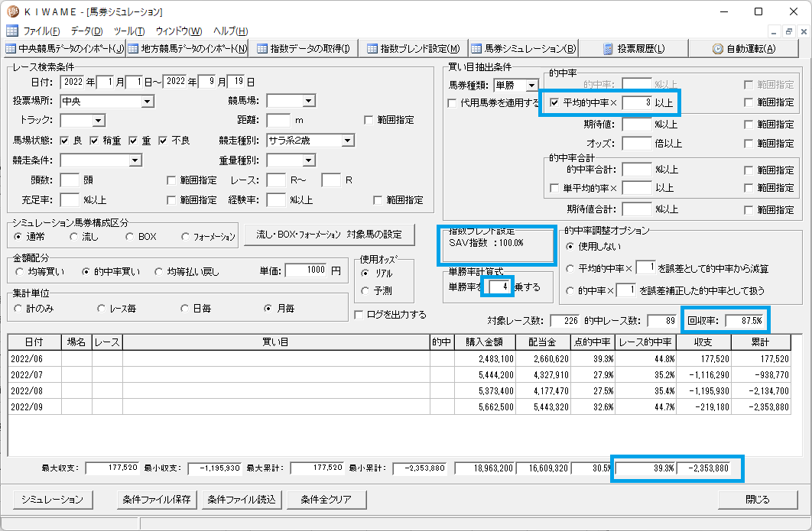The image size is (812, 531).
Task: Open 中央競馬データのインポート toolbar icon
Action: pyautogui.click(x=11, y=49)
